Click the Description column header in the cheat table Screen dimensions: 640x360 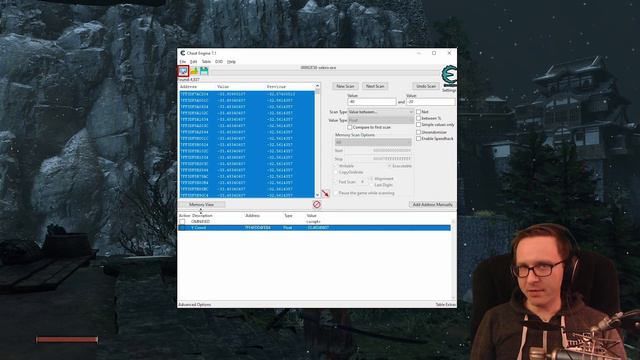202,216
